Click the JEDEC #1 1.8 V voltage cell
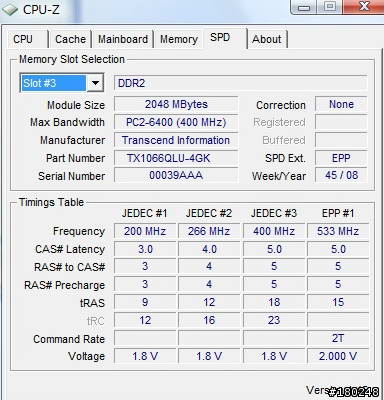 145,356
